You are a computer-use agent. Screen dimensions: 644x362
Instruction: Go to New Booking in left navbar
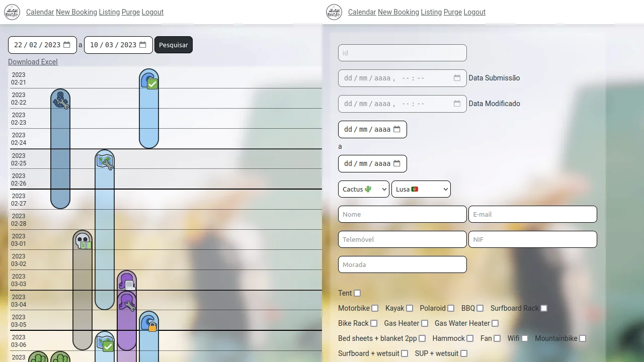[76, 12]
